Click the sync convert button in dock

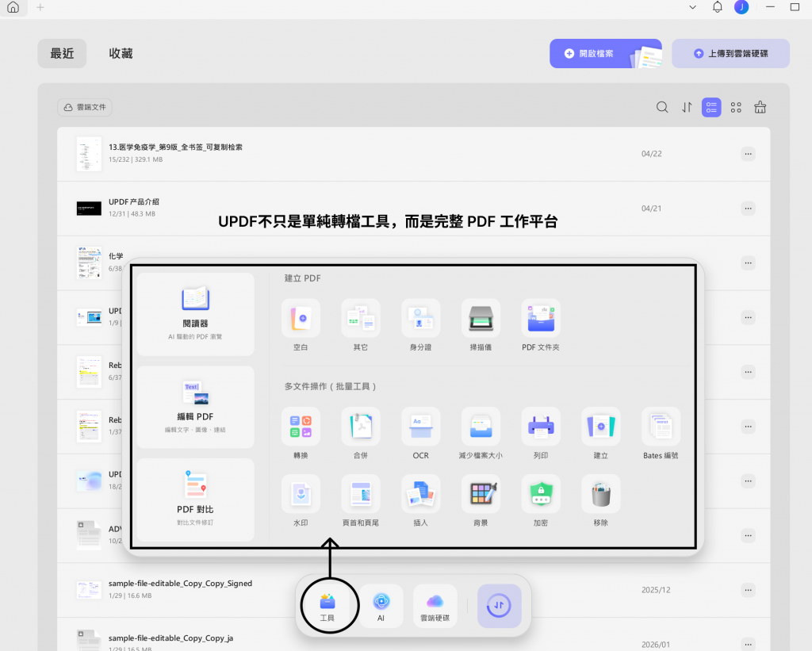point(499,606)
